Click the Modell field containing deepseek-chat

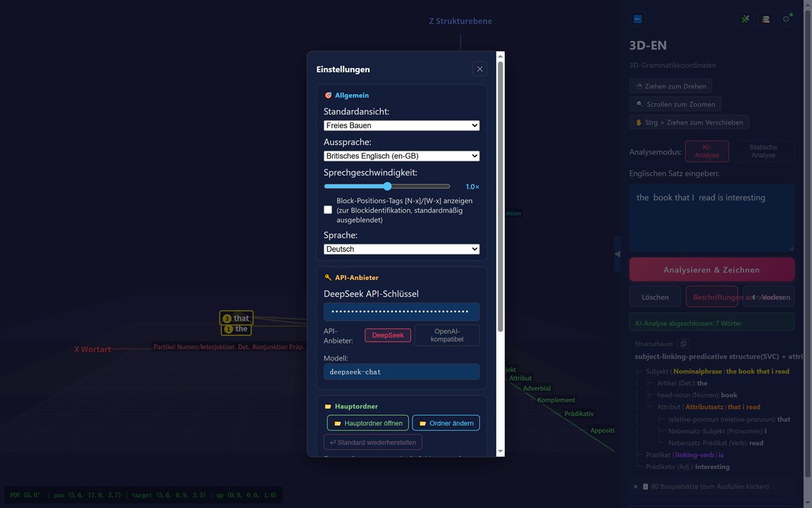coord(402,372)
